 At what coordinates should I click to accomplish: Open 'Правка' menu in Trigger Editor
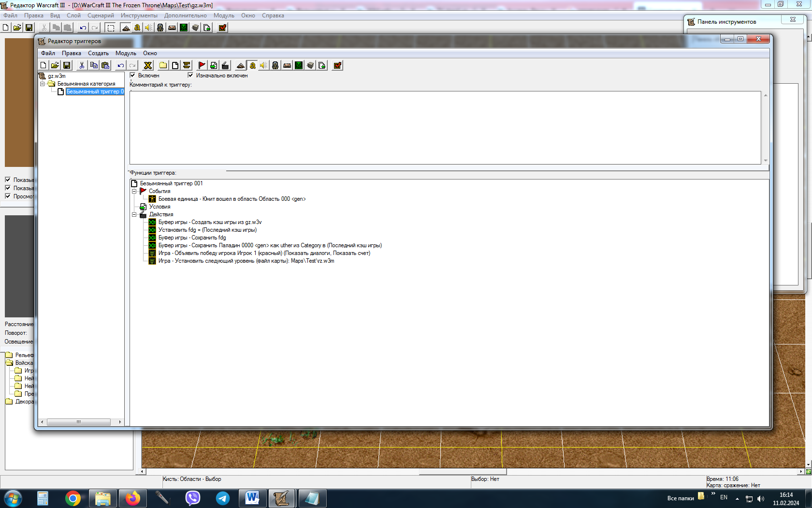71,53
